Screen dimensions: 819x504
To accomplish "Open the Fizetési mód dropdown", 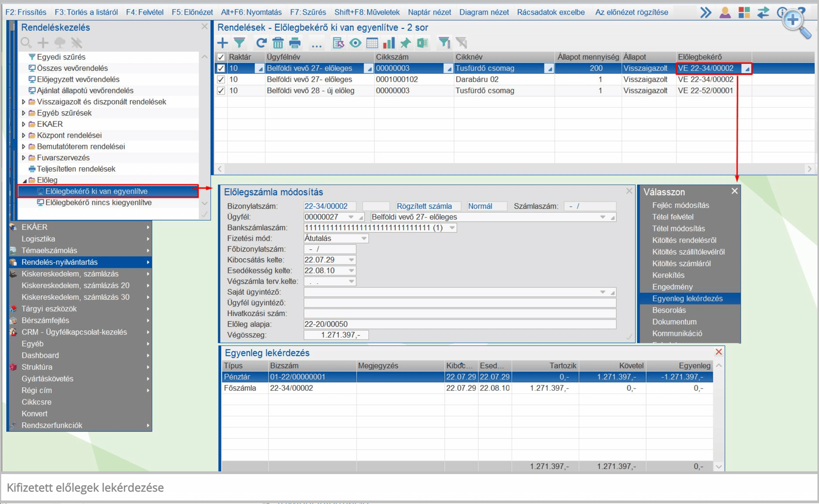I will click(364, 238).
